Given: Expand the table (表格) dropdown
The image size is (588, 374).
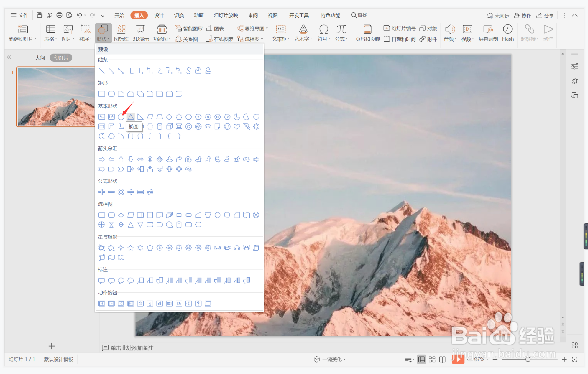Looking at the screenshot, I should tap(50, 39).
